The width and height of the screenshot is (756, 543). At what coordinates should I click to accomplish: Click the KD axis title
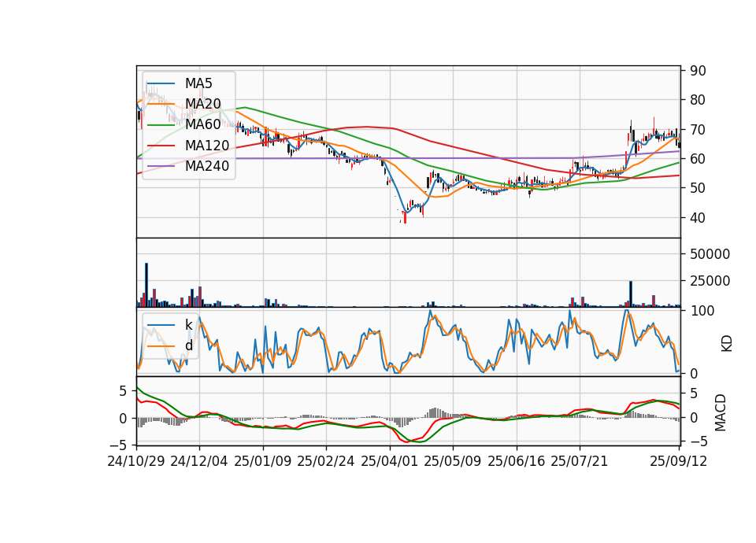point(727,344)
